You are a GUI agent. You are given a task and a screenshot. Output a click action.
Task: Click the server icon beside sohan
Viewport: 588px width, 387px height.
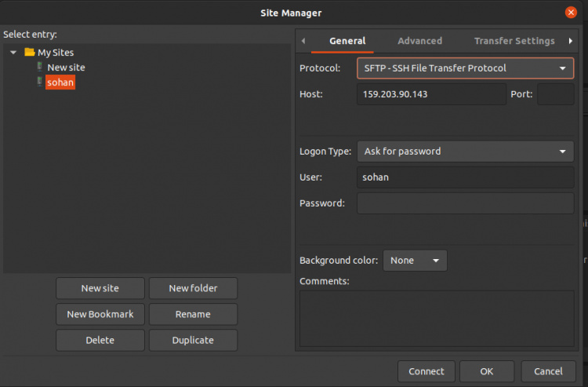pyautogui.click(x=41, y=82)
